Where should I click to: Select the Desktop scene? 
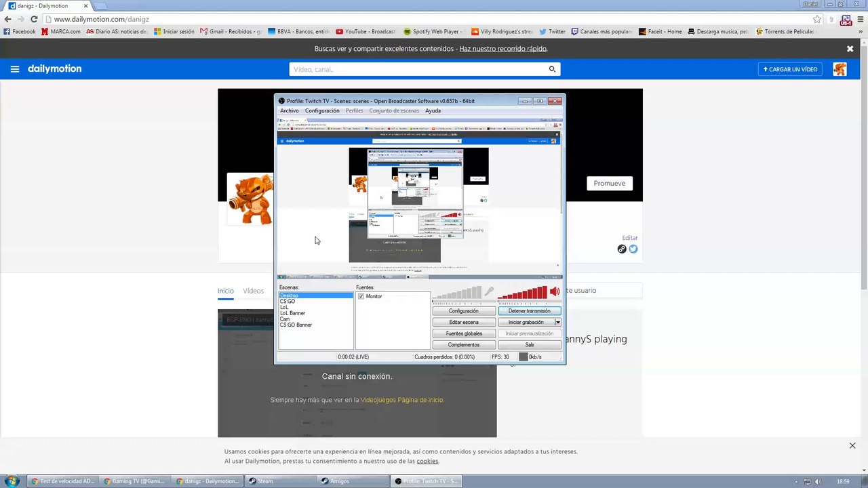(316, 296)
